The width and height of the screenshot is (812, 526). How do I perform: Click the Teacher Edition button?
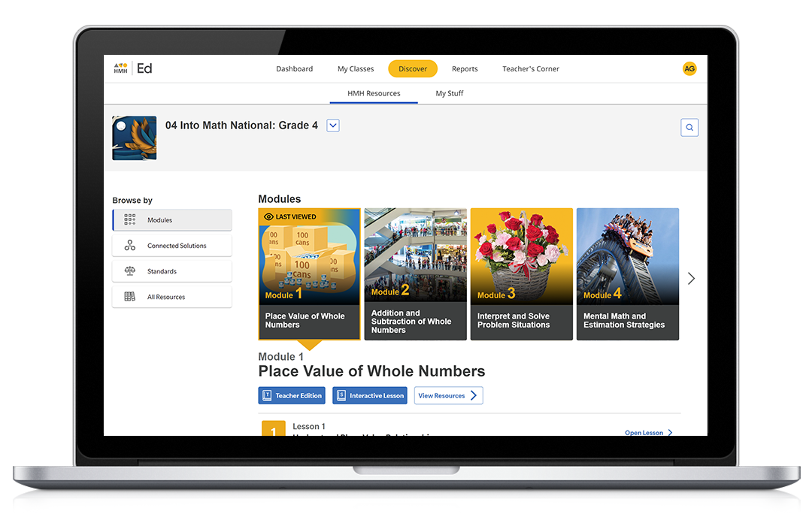pyautogui.click(x=292, y=395)
